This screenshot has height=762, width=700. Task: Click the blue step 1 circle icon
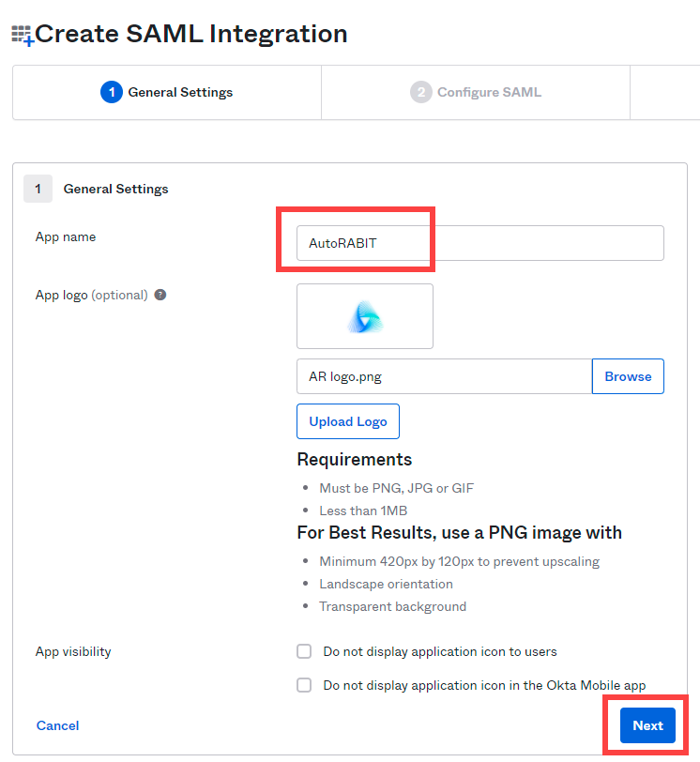[112, 92]
